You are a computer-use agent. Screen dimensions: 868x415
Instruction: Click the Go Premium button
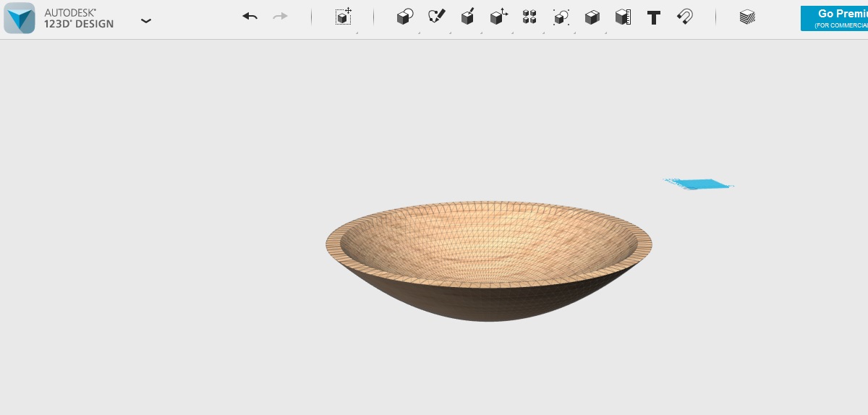pyautogui.click(x=834, y=18)
